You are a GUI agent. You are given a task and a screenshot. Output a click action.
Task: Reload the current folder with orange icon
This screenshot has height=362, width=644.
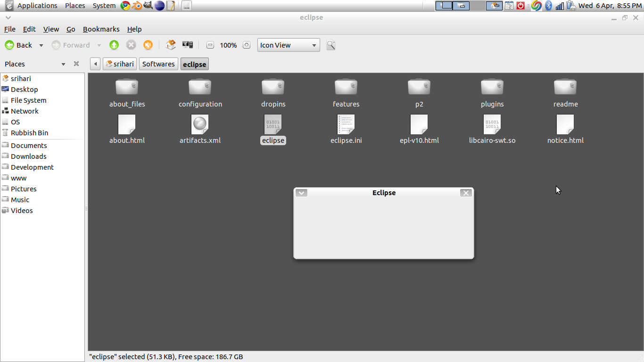click(148, 45)
